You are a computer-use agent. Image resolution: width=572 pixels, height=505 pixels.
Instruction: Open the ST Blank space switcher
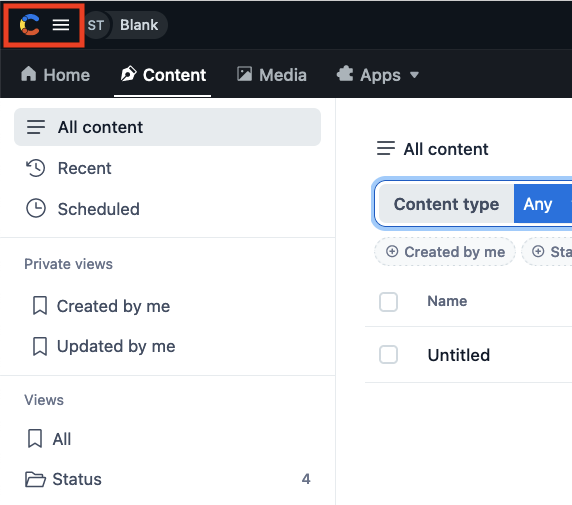(x=126, y=25)
